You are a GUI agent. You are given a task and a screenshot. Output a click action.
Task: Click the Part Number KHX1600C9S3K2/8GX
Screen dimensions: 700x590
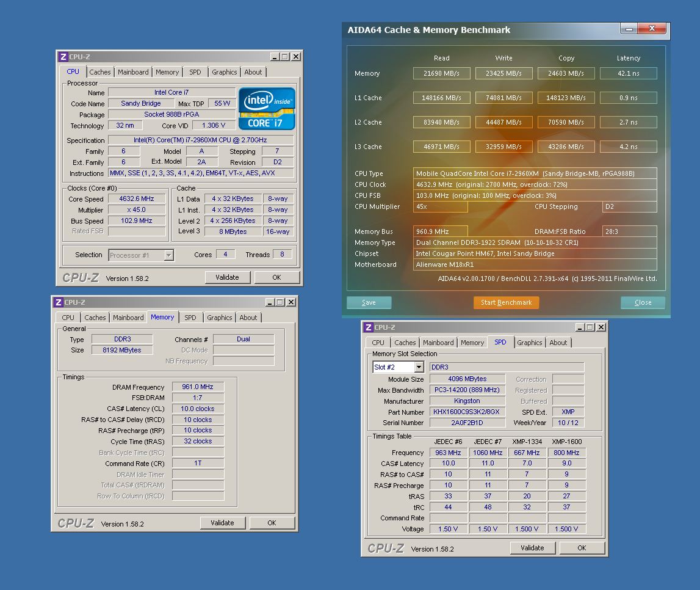click(x=467, y=412)
